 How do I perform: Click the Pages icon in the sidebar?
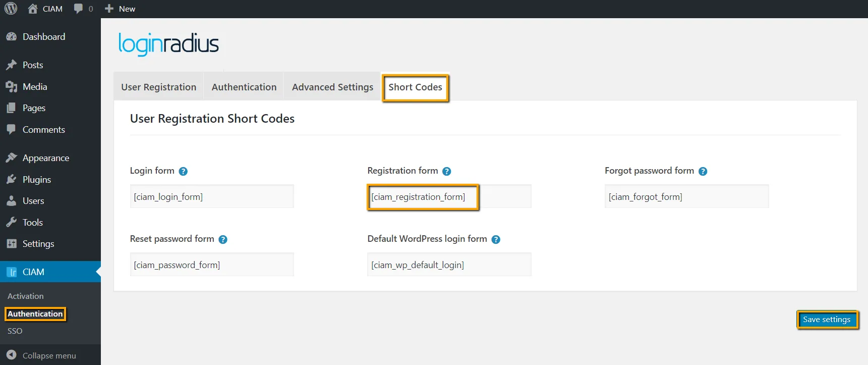(11, 108)
